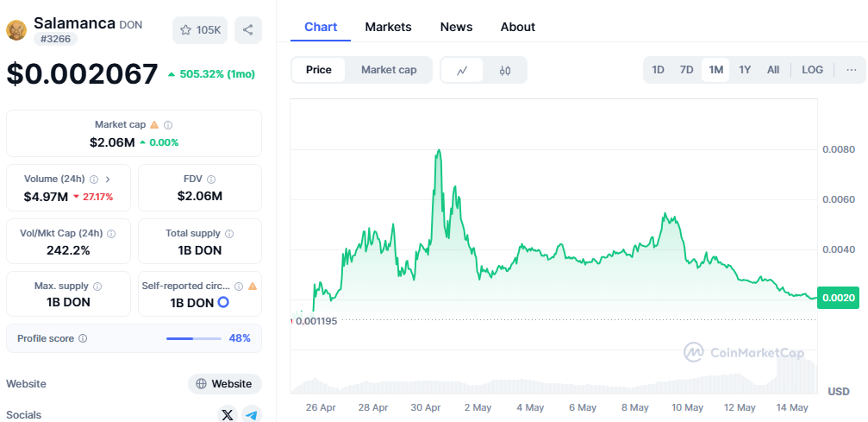Click the Market cap warning triangle icon
This screenshot has width=868, height=422.
(x=154, y=125)
